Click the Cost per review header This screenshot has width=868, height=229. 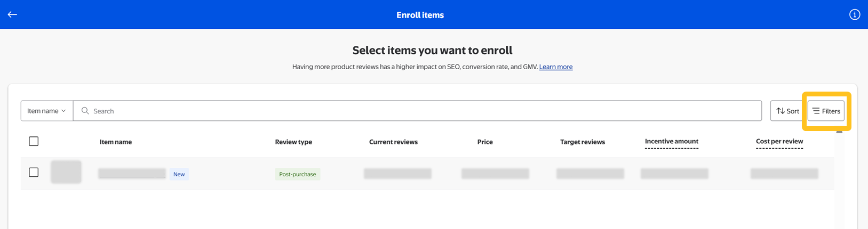pos(779,141)
